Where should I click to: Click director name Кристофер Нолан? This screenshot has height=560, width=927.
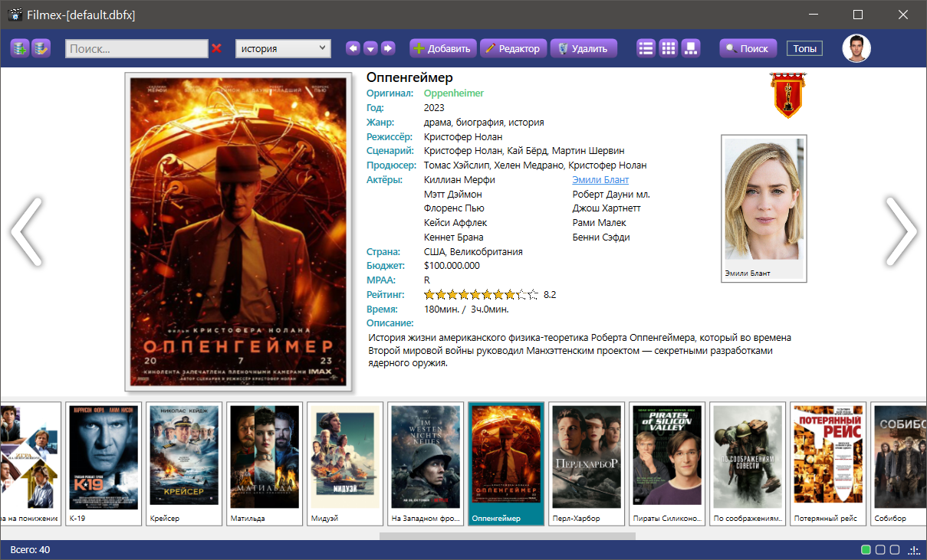click(463, 136)
